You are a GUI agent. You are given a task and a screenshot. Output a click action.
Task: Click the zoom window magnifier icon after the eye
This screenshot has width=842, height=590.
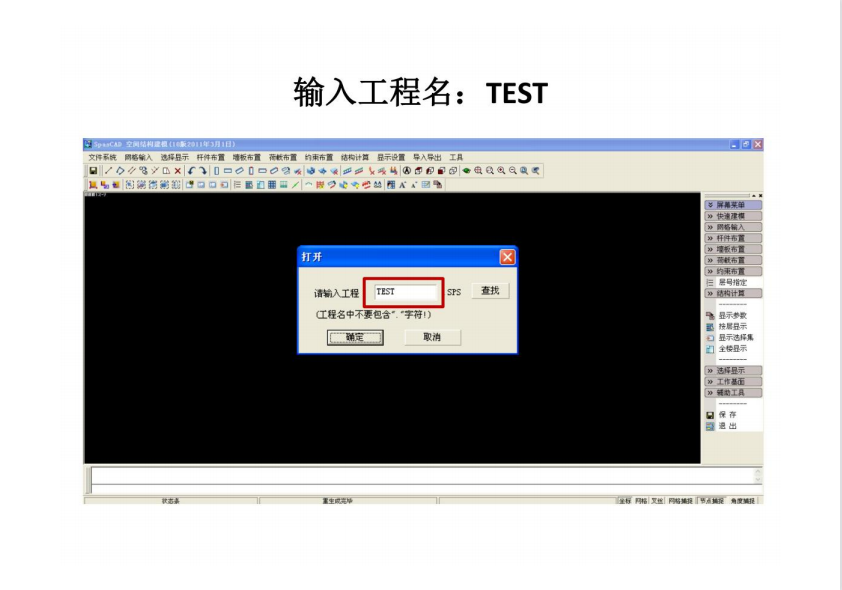pyautogui.click(x=478, y=171)
